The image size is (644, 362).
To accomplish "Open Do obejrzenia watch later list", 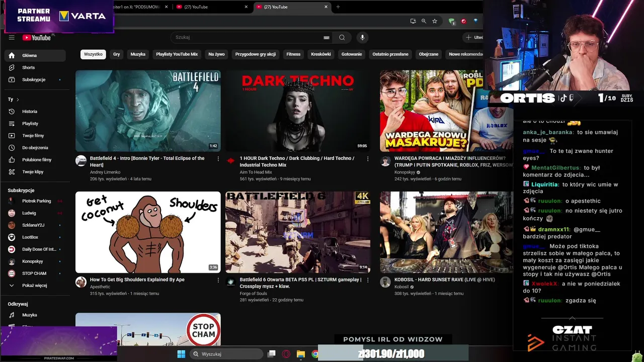I will [x=35, y=147].
